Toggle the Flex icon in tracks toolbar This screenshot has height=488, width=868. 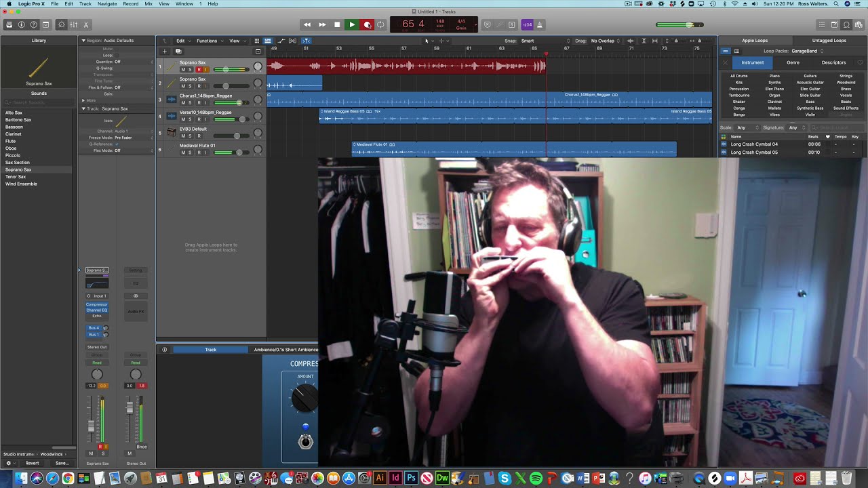[293, 41]
